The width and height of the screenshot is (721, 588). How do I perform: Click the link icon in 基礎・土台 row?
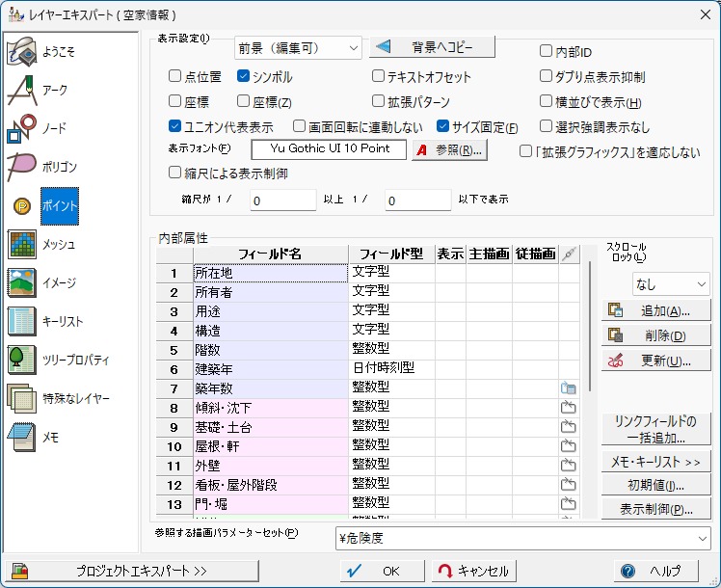(569, 427)
